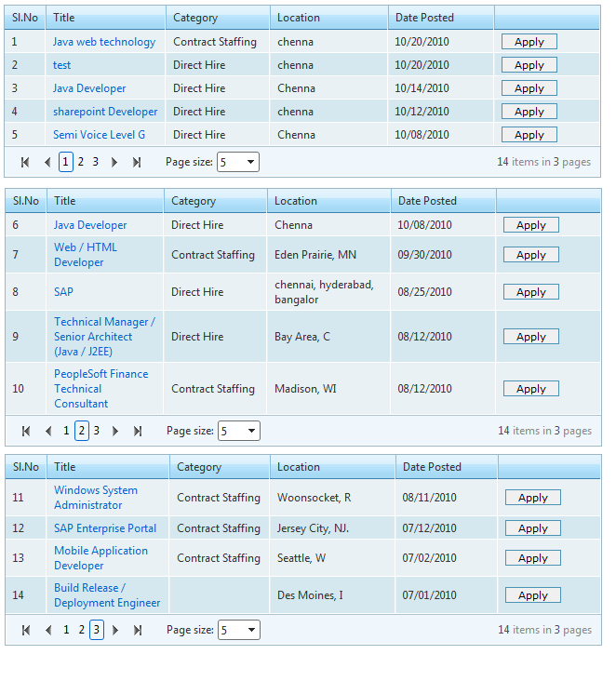Image resolution: width=616 pixels, height=694 pixels.
Task: Go to first page in jobs 1-5 grid pager
Action: [x=25, y=163]
